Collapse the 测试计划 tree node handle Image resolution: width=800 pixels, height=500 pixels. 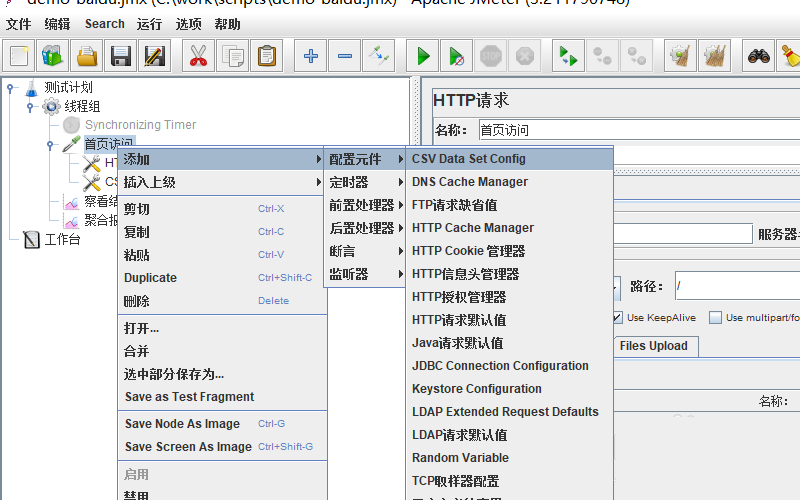coord(10,88)
